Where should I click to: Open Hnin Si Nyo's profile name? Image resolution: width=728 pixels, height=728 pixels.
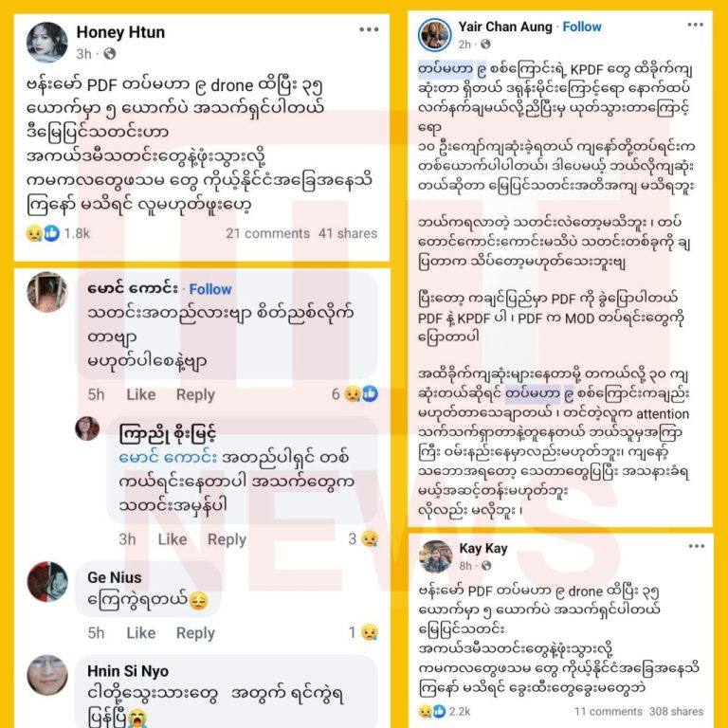[x=128, y=671]
